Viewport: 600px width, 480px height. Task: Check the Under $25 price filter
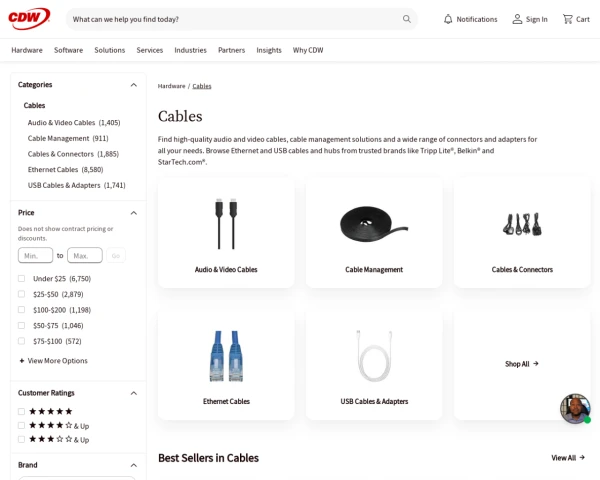(21, 278)
